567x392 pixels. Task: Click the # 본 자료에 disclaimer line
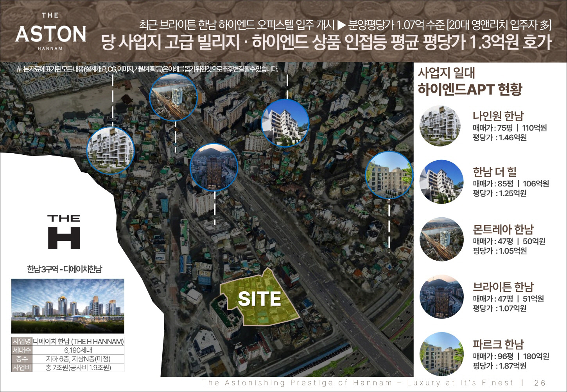pos(147,69)
